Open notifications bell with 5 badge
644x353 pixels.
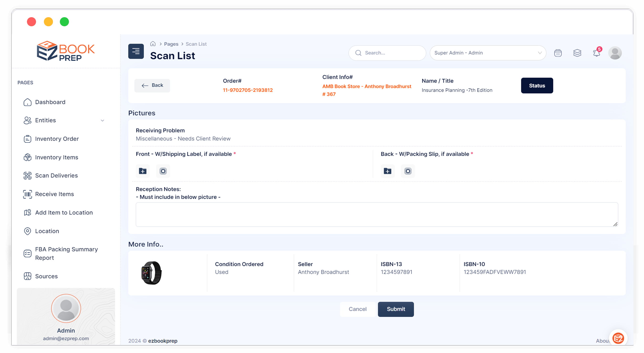pos(597,53)
